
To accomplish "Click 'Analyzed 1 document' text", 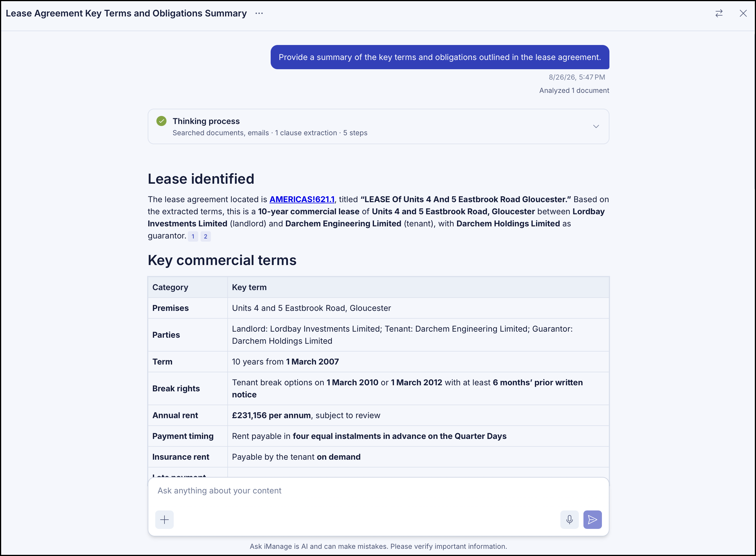I will point(574,91).
